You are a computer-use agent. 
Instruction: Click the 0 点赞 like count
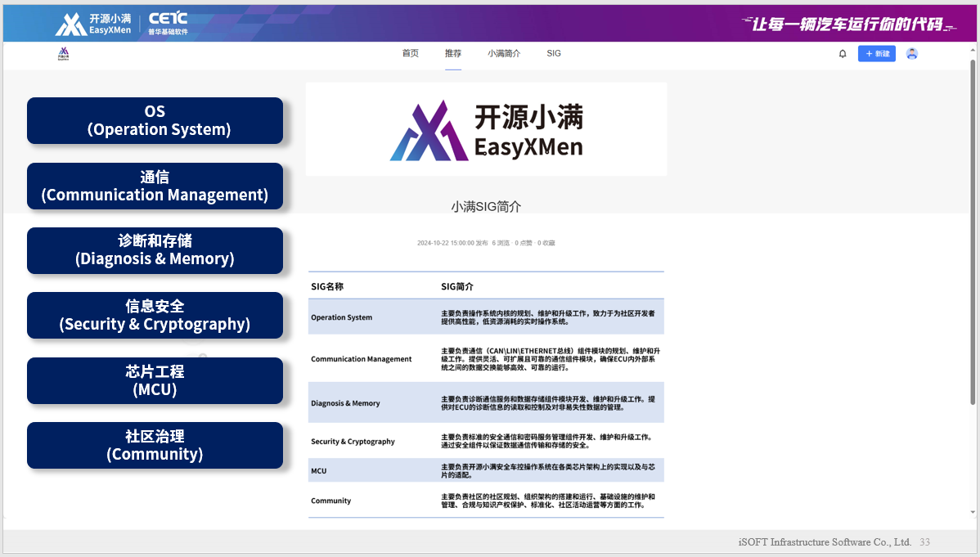524,243
